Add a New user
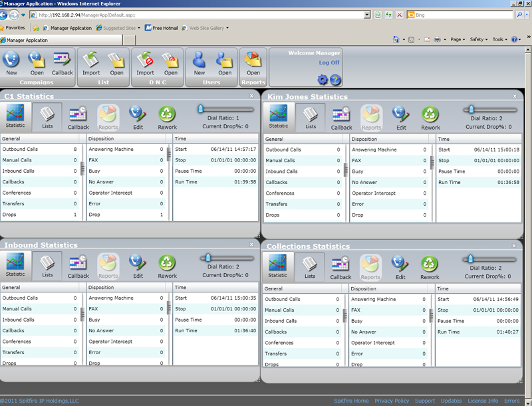 199,63
